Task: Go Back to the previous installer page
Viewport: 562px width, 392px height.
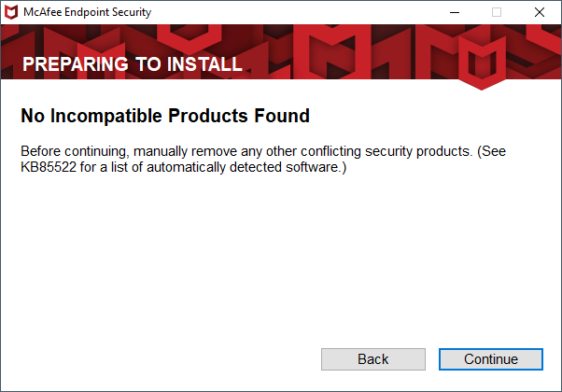Action: pyautogui.click(x=373, y=359)
